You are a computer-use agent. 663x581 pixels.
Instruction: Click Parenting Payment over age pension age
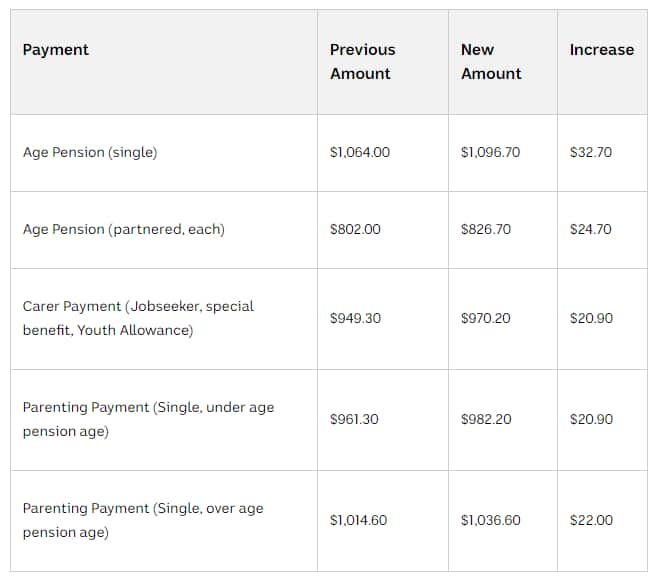(143, 520)
